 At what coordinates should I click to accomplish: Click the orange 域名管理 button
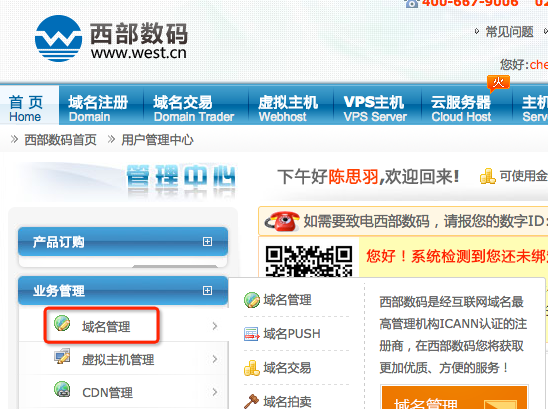click(454, 398)
